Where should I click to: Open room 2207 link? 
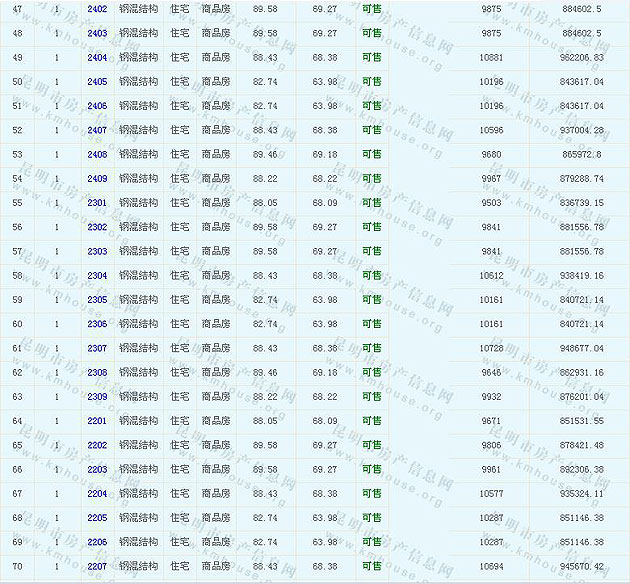[97, 566]
